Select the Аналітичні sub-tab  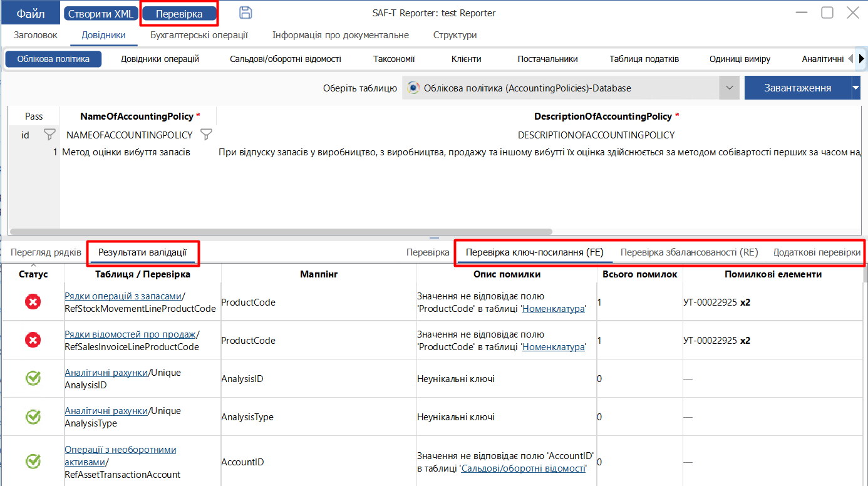(x=823, y=59)
